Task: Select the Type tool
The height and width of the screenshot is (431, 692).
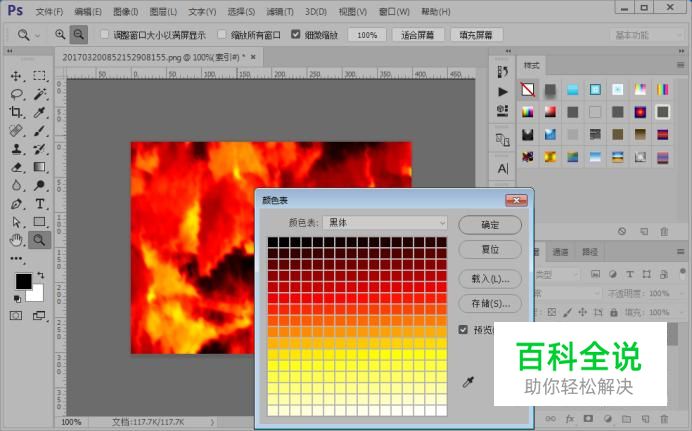Action: click(40, 204)
